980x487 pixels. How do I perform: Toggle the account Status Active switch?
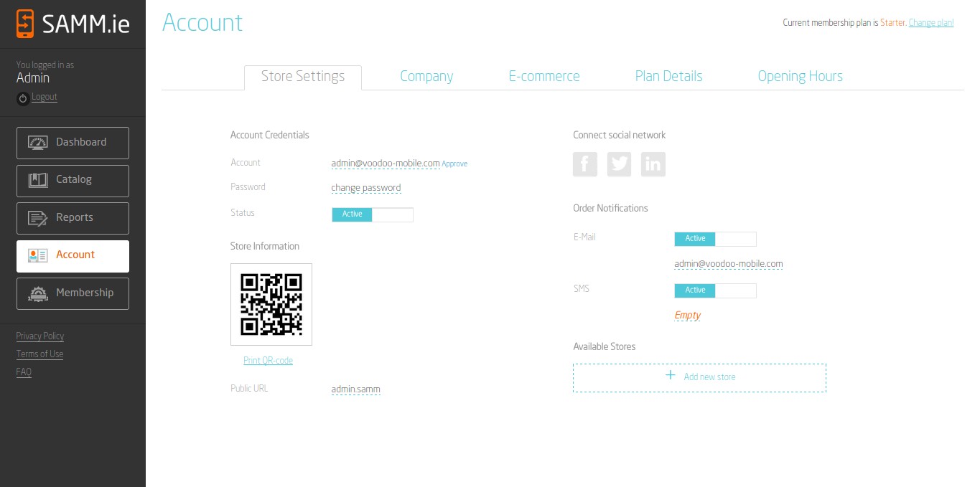pos(372,214)
